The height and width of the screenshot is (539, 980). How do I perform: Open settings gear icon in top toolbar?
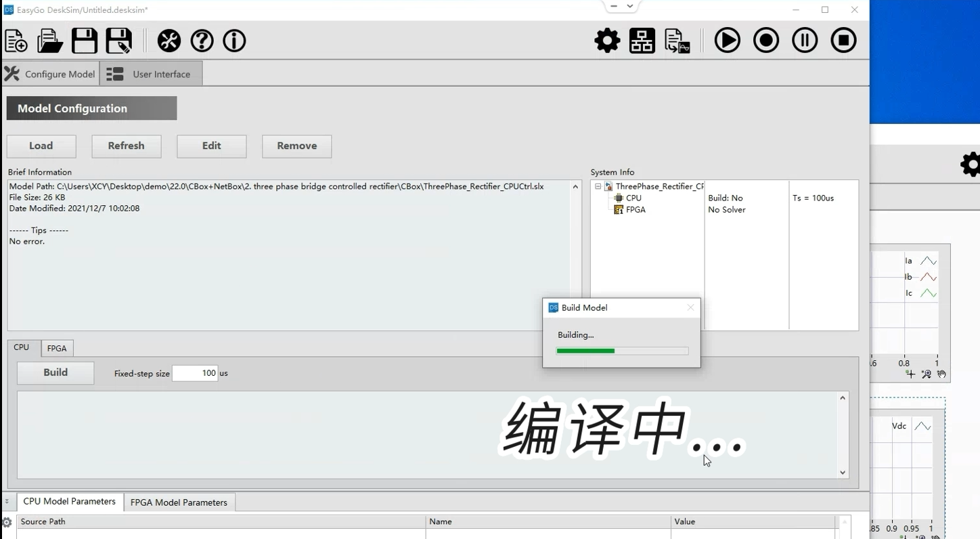(607, 41)
